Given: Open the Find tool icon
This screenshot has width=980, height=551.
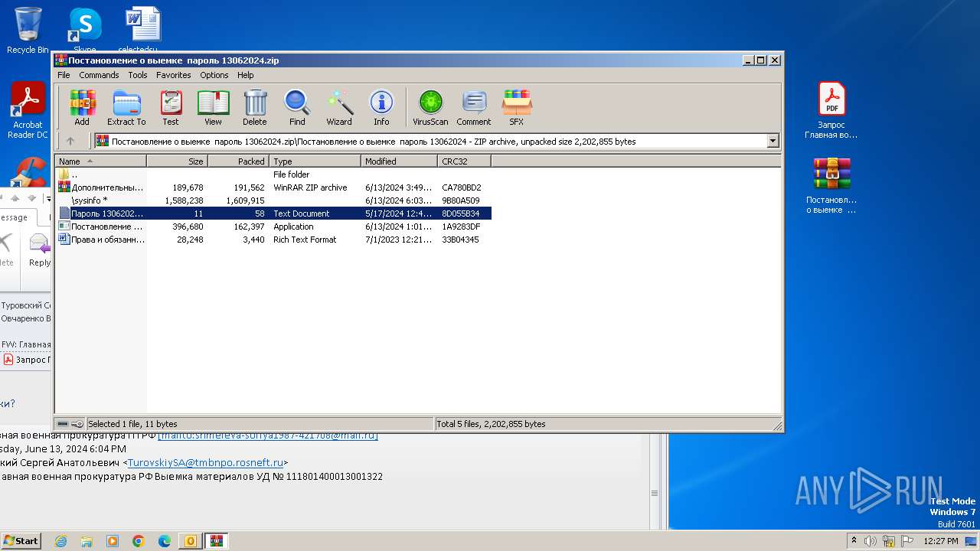Looking at the screenshot, I should (x=297, y=108).
